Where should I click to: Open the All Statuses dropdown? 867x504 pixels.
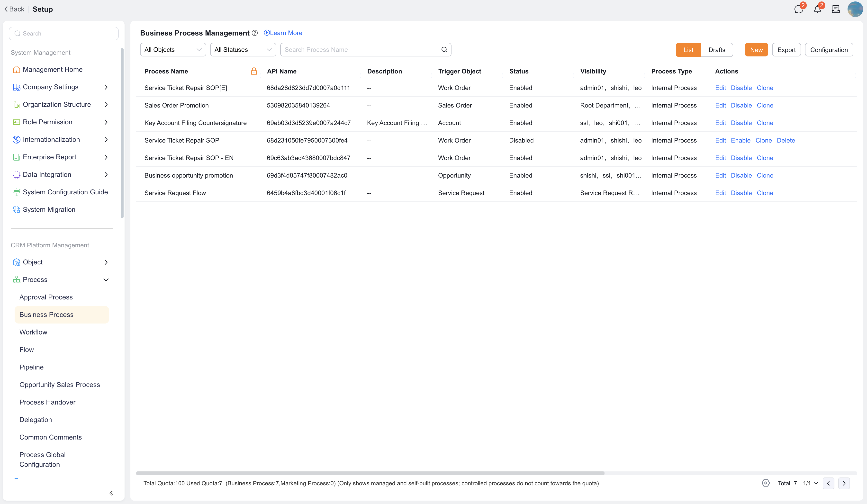tap(243, 50)
